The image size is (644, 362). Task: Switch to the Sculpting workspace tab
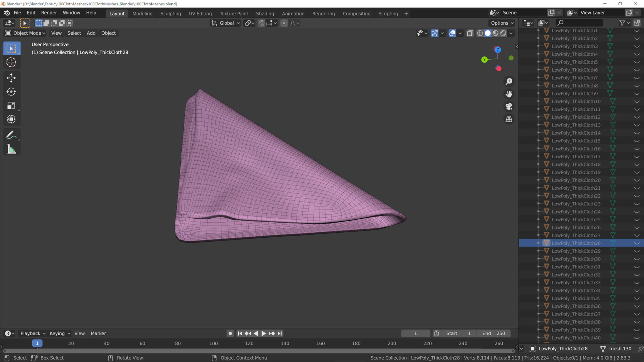pos(170,14)
